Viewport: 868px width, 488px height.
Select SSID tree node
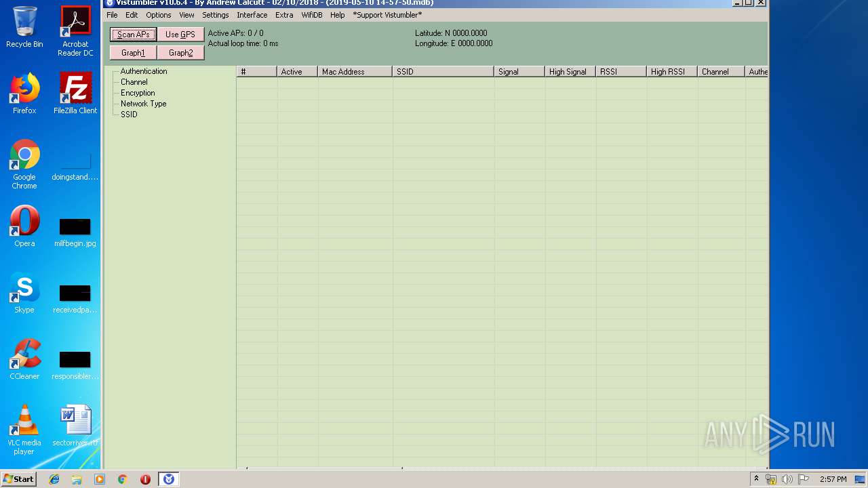[x=129, y=115]
